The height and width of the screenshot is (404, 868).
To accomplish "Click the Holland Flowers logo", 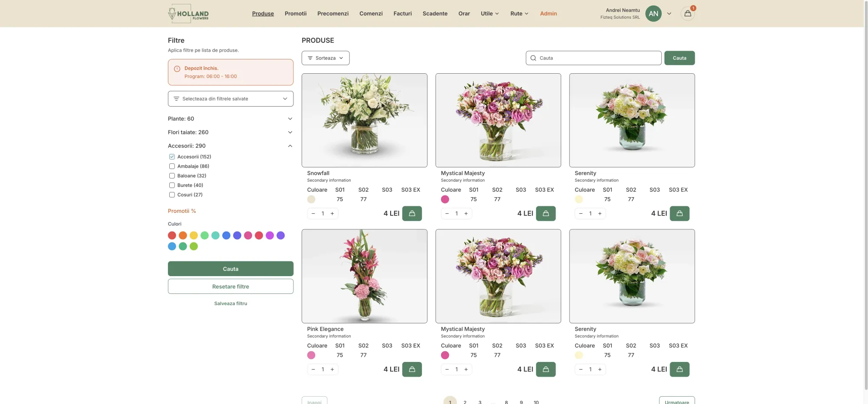I will [188, 13].
